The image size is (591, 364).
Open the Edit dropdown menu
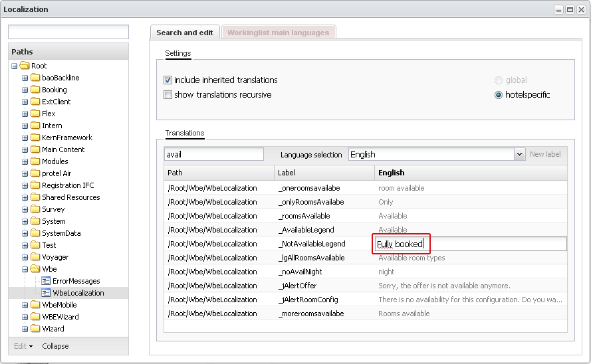click(23, 346)
